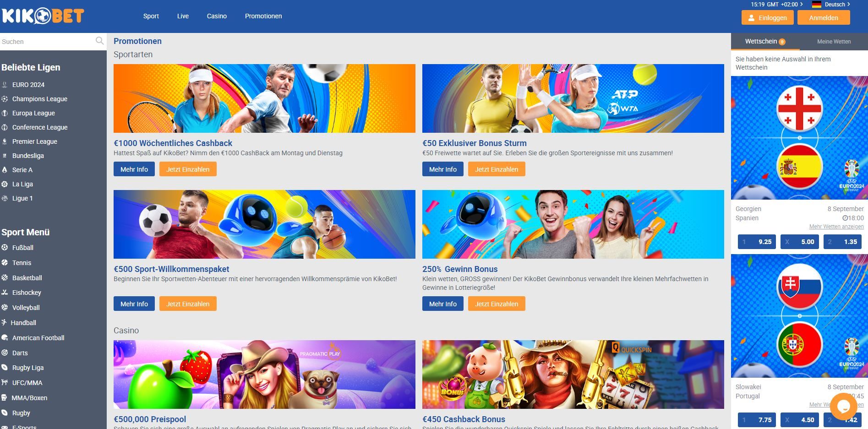
Task: Click Jetzt Einzahlen for €1000 Wöchentliches Cashback
Action: click(188, 169)
